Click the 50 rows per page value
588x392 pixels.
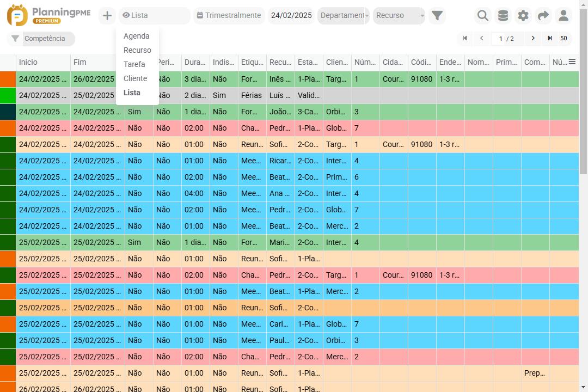(563, 38)
